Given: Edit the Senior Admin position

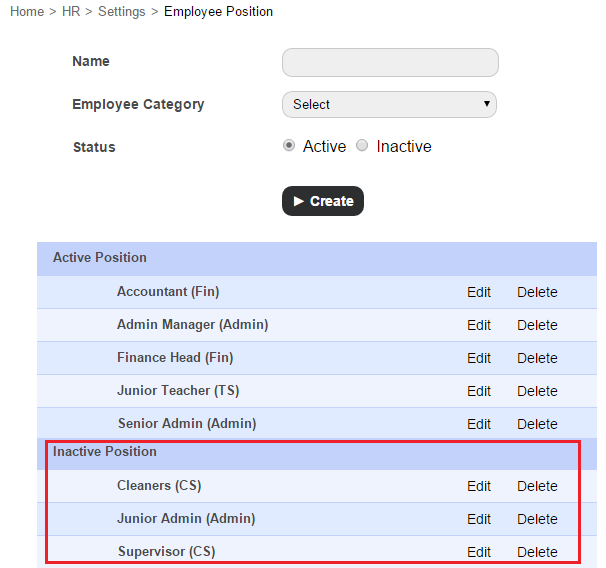Looking at the screenshot, I should coord(479,424).
